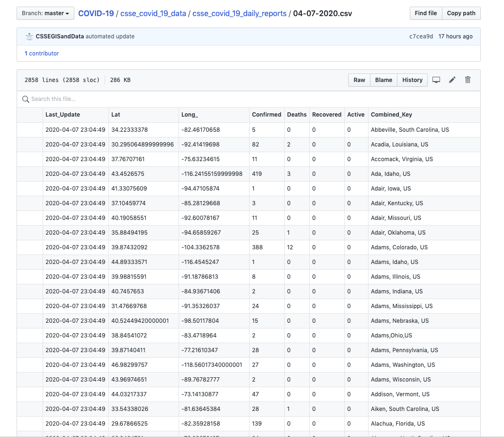Click the CSSEGISandData avatar image

click(x=29, y=36)
